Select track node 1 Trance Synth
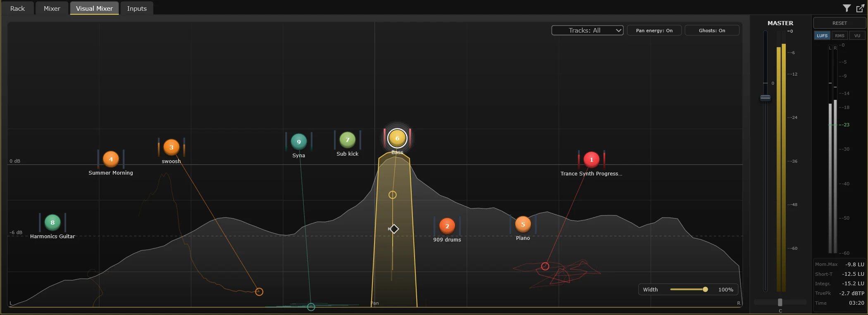Viewport: 868px width, 315px height. (x=591, y=159)
